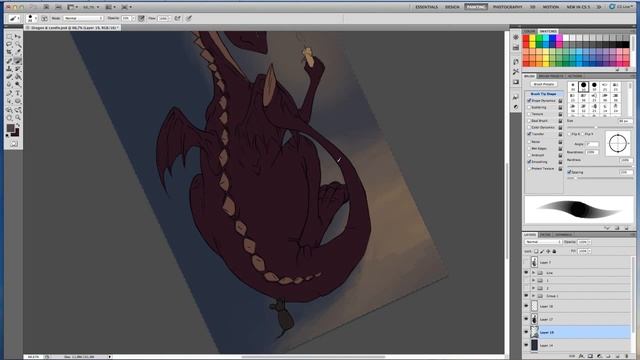The image size is (640, 360).
Task: Uncheck the Shape Dynamics checkbox
Action: tap(529, 100)
